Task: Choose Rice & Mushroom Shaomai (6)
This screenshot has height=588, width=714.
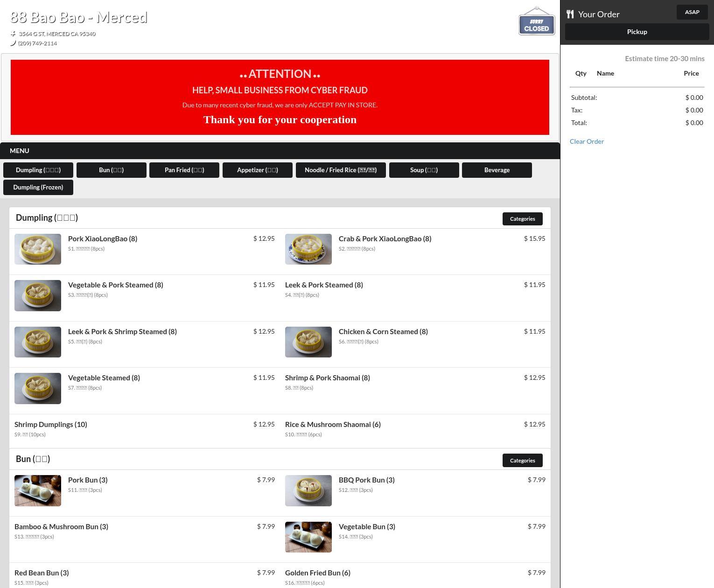Action: pyautogui.click(x=333, y=425)
